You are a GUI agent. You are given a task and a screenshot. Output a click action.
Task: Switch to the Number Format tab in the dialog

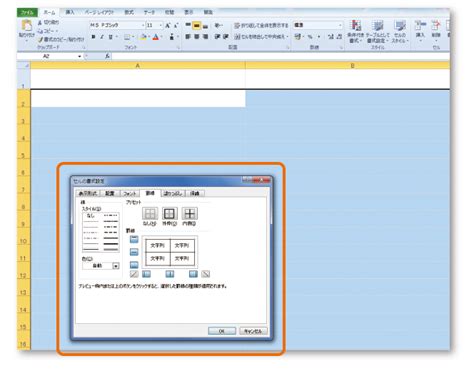[x=88, y=193]
